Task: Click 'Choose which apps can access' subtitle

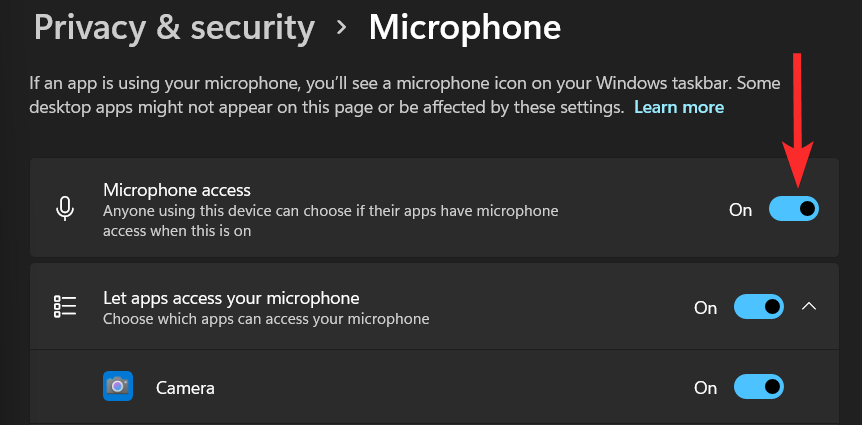Action: point(266,319)
